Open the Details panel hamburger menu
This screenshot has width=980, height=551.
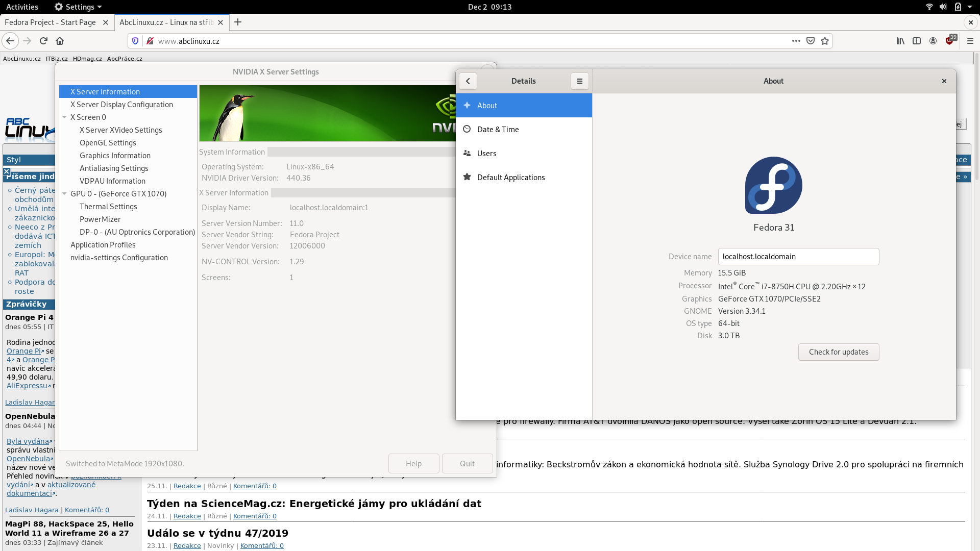[x=580, y=81]
